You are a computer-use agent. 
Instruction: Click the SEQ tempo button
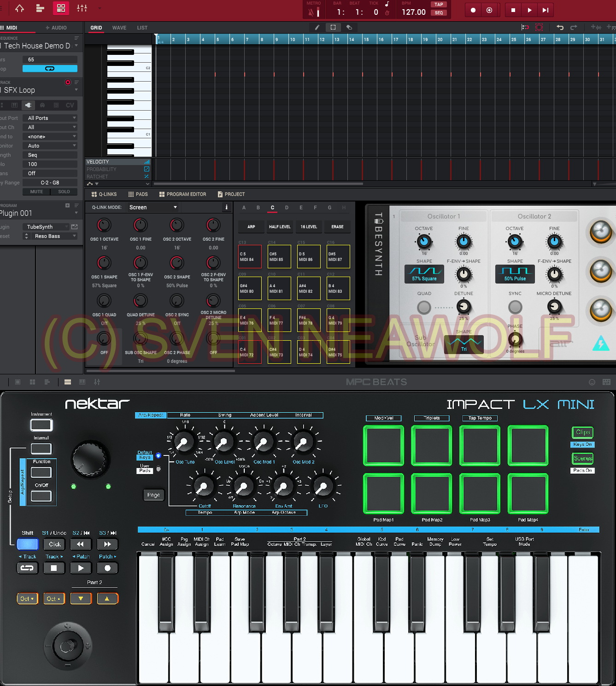439,13
